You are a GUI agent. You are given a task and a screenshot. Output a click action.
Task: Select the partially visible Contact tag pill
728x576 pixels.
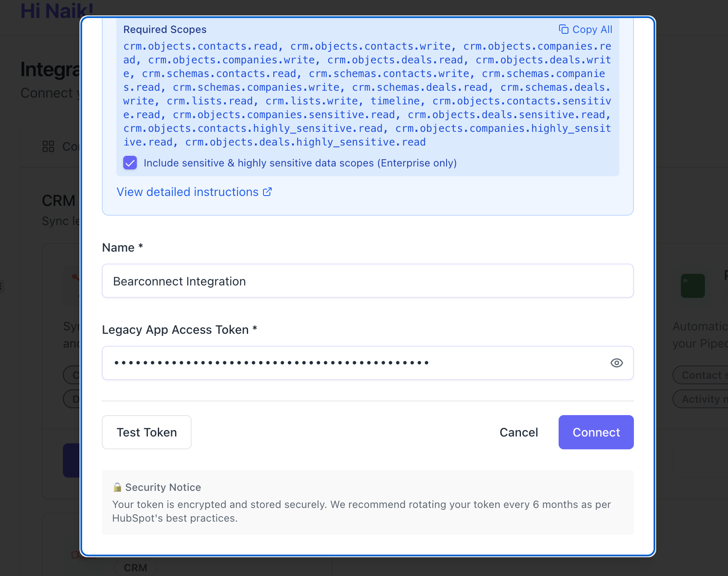[701, 375]
